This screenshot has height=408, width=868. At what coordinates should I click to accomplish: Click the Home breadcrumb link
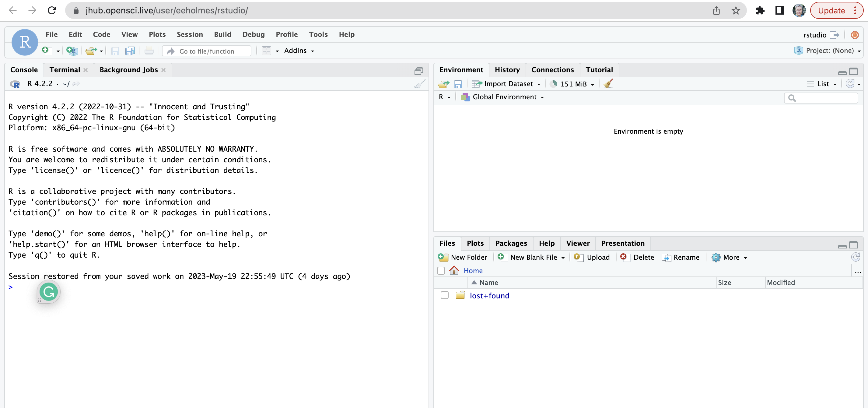(x=473, y=271)
